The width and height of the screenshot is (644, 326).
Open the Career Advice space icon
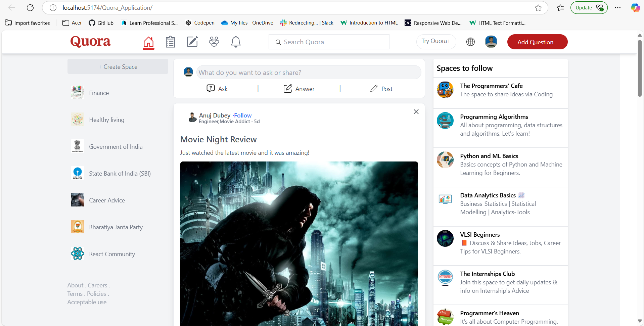point(78,200)
